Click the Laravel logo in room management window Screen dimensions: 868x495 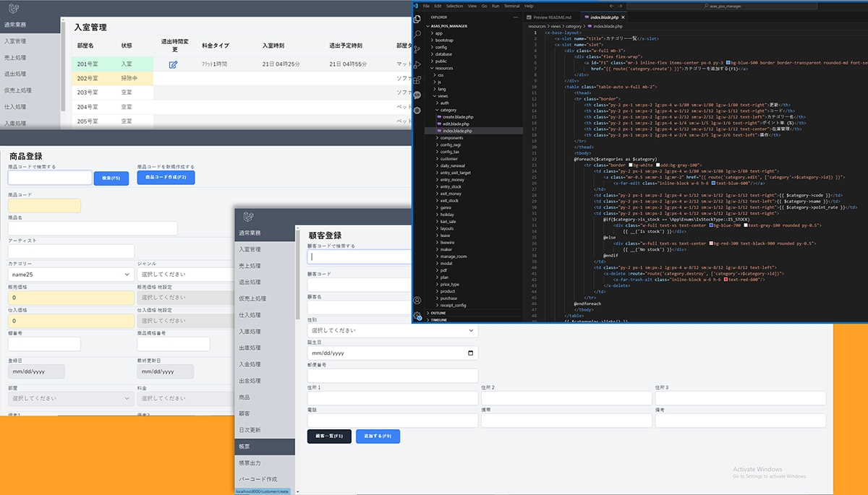12,8
